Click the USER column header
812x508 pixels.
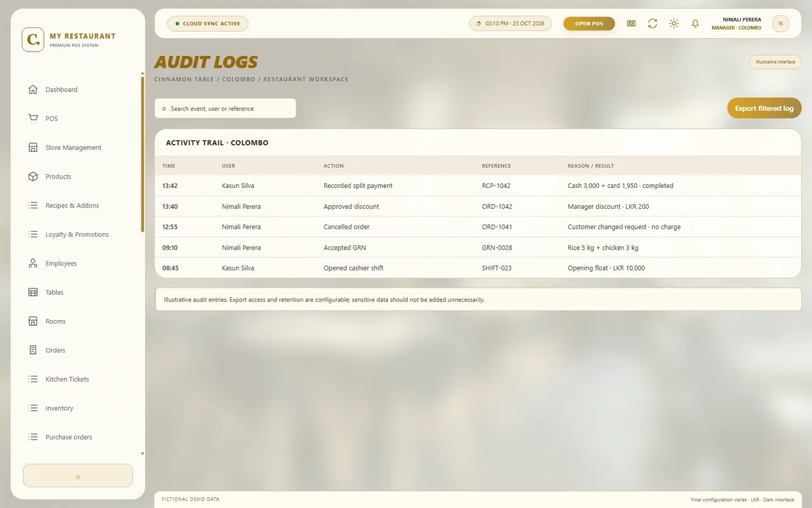228,166
